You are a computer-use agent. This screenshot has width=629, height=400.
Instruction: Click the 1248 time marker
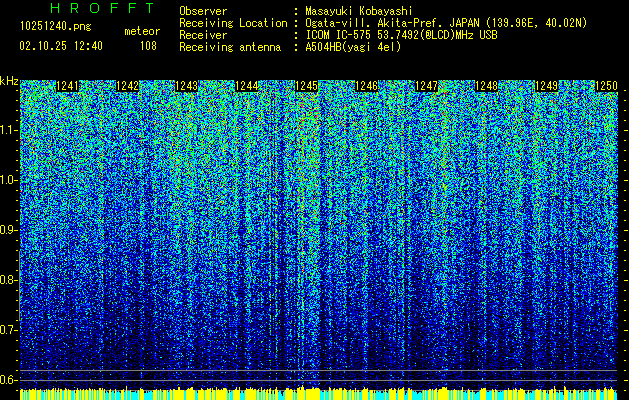tap(486, 86)
